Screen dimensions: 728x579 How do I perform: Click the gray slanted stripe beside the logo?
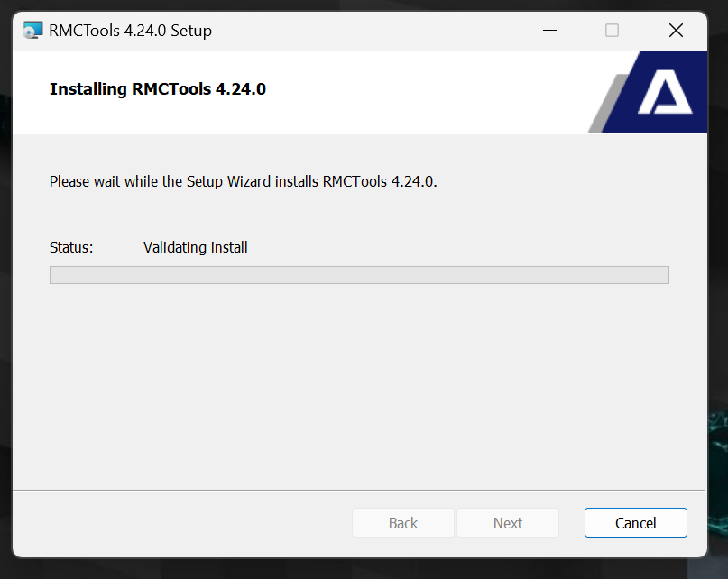[x=607, y=105]
